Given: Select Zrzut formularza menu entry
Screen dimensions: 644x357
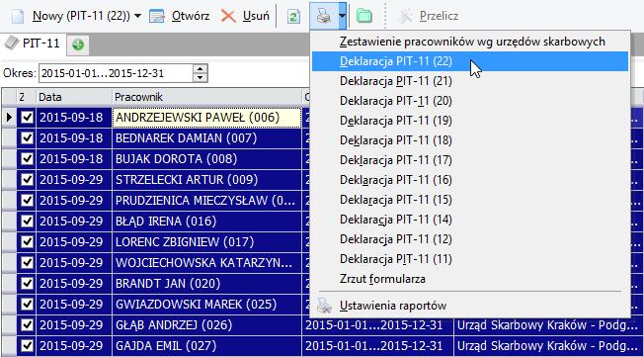Looking at the screenshot, I should click(470, 279).
